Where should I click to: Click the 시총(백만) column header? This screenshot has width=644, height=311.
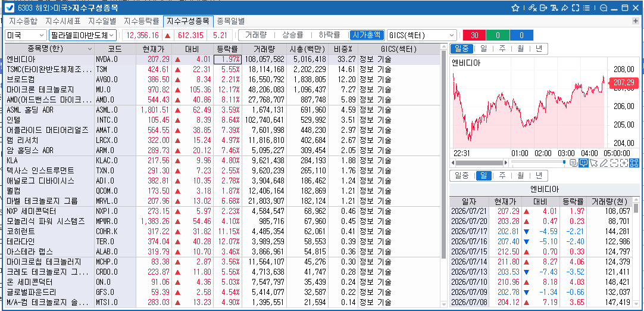pyautogui.click(x=307, y=49)
